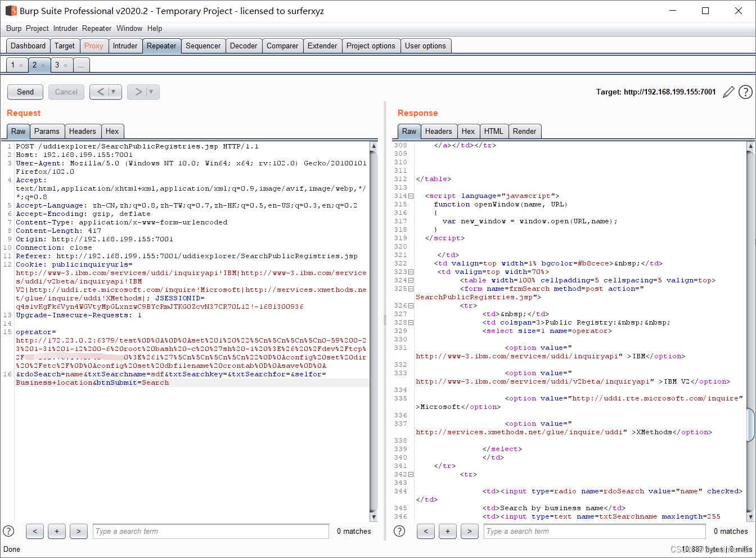Go to next request search match
Image resolution: width=756 pixels, height=558 pixels.
coord(79,531)
